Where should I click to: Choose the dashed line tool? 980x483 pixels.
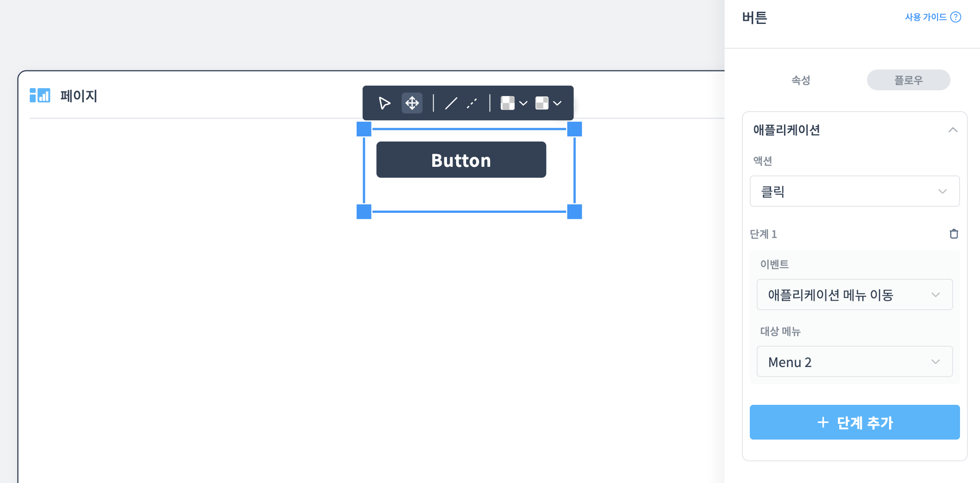472,103
